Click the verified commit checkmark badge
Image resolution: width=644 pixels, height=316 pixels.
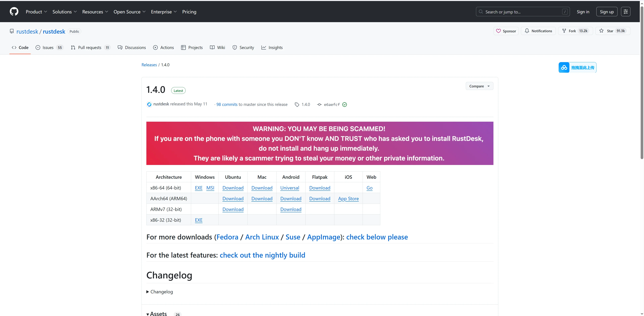pyautogui.click(x=345, y=105)
